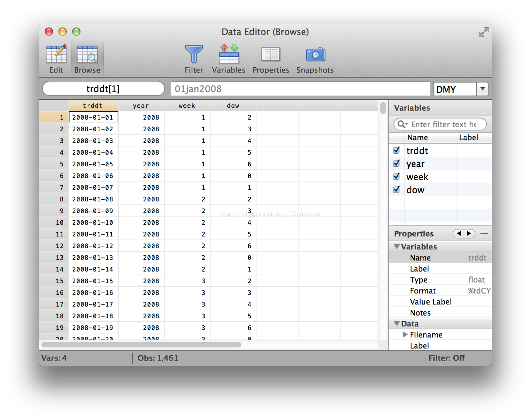Uncheck the trddt variable checkbox
The image size is (531, 420).
pos(396,150)
